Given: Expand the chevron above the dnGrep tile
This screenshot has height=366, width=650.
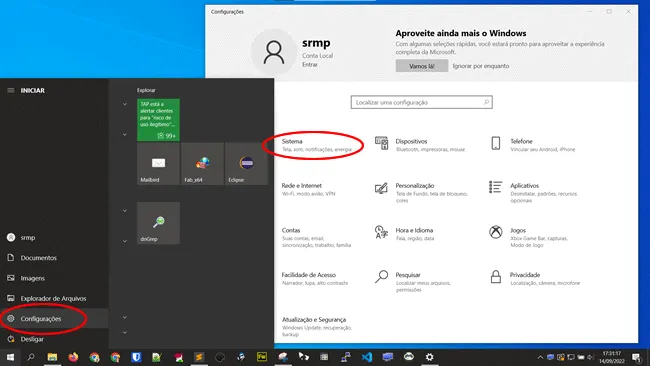Looking at the screenshot, I should coord(125,211).
